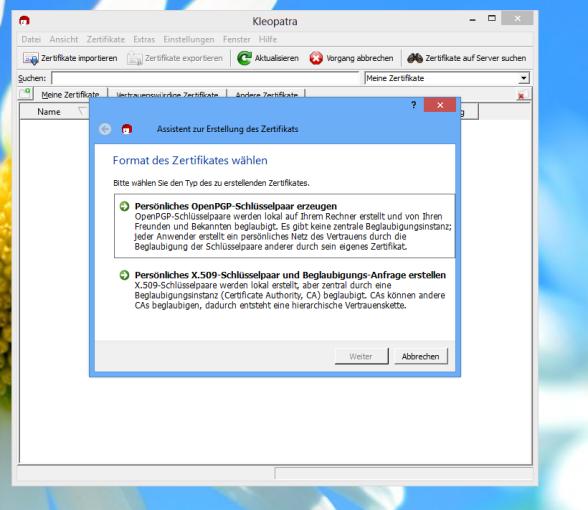Click the Aktualisieren green refresh icon
Screen dimensions: 588x510
[x=244, y=58]
